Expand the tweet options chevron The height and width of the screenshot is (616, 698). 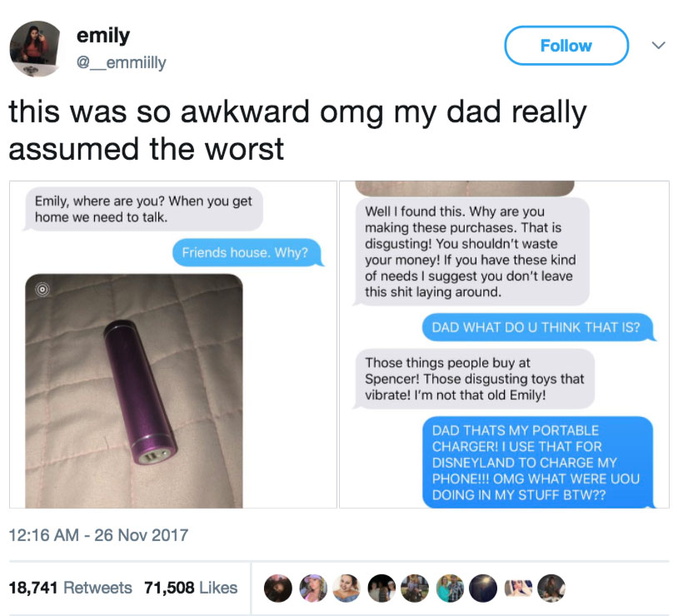point(658,45)
